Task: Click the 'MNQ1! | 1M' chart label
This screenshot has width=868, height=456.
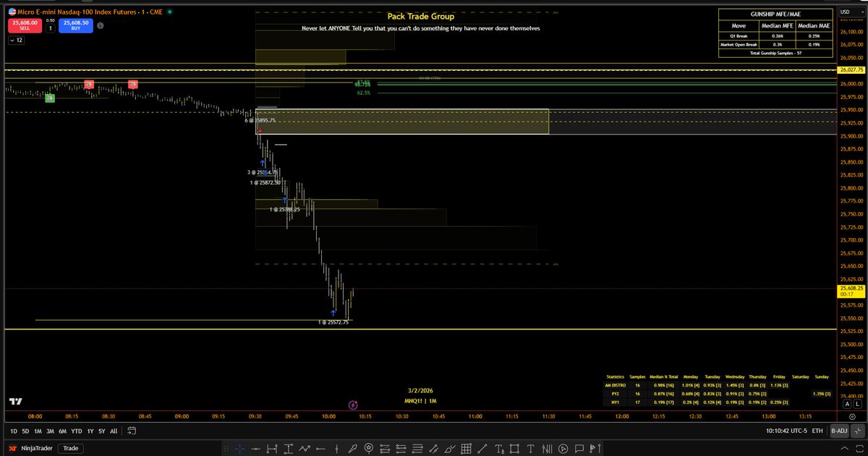Action: tap(421, 400)
